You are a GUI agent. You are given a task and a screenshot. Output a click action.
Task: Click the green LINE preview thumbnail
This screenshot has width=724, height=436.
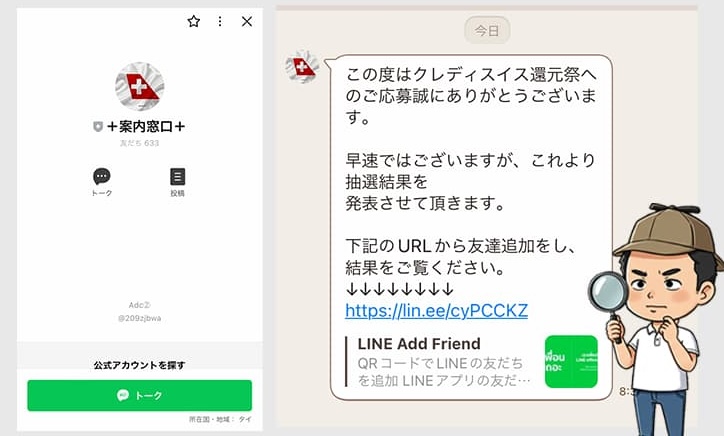(x=571, y=362)
